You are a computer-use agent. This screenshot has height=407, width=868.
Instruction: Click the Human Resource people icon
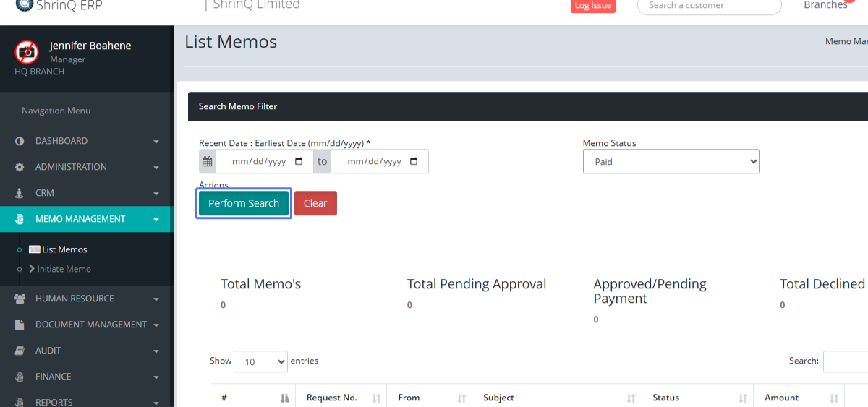tap(20, 299)
